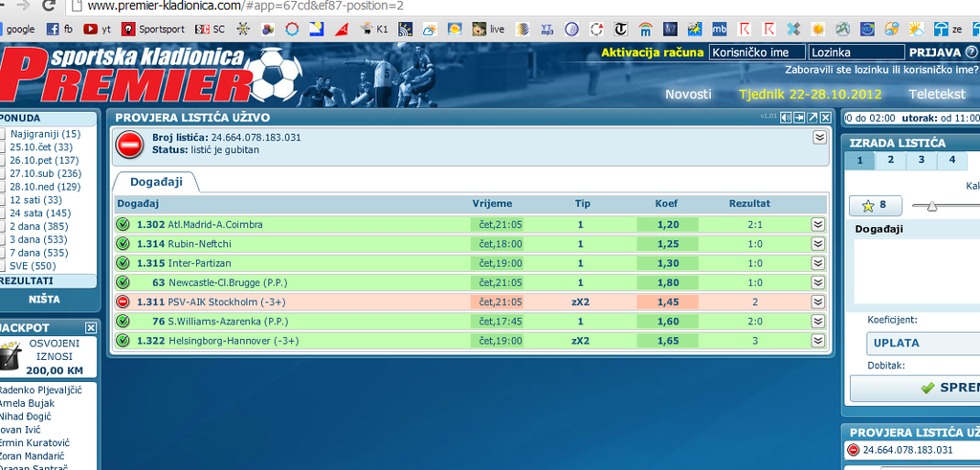The image size is (980, 470).
Task: Open the Novosti menu item
Action: [x=688, y=95]
